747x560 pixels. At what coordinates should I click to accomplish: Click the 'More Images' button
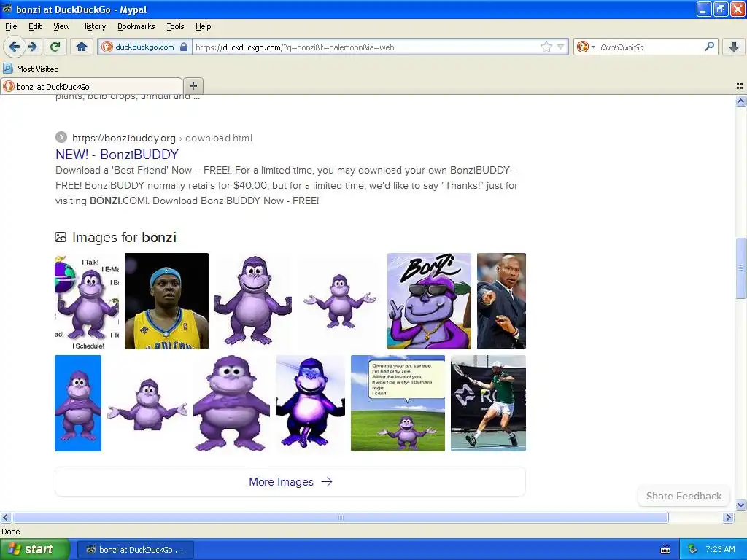coord(290,481)
